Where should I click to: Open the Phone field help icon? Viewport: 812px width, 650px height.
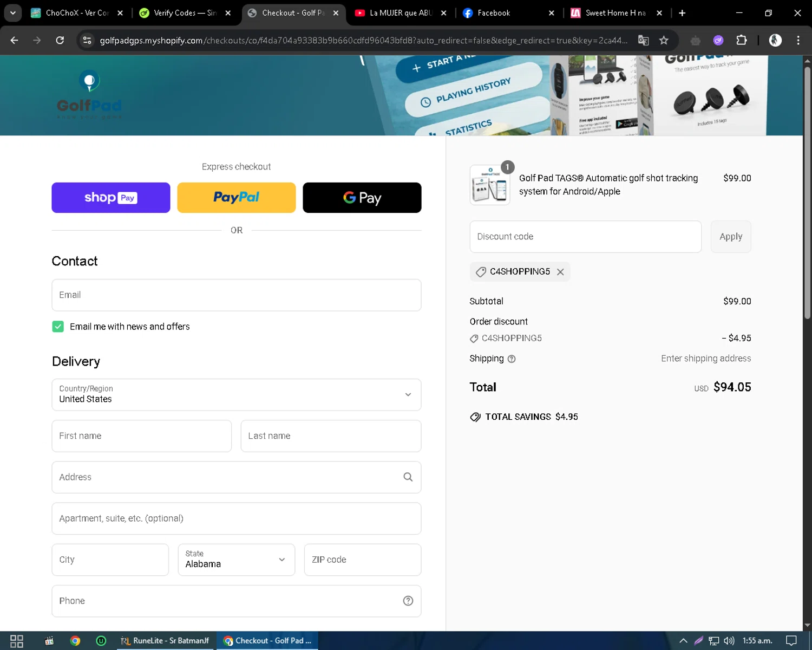coord(408,601)
